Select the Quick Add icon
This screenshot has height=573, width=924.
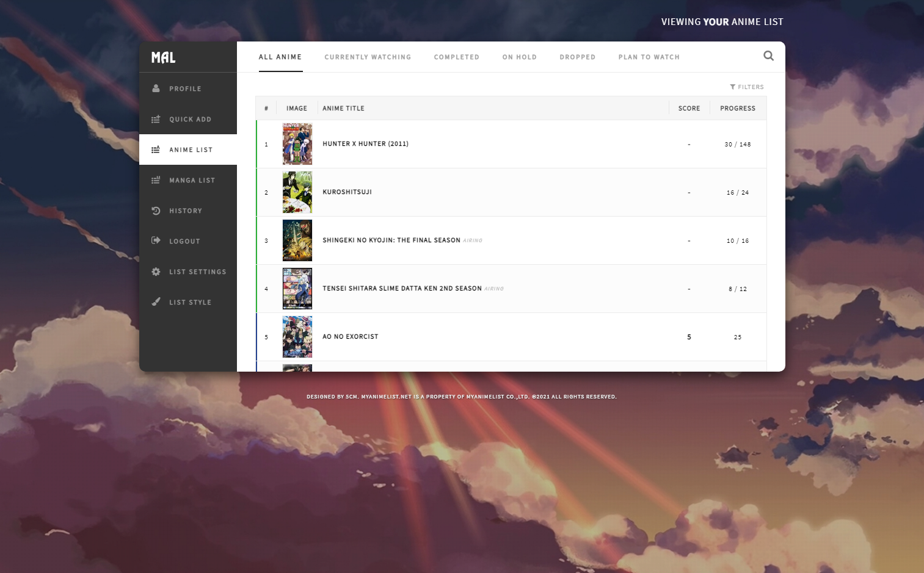156,118
